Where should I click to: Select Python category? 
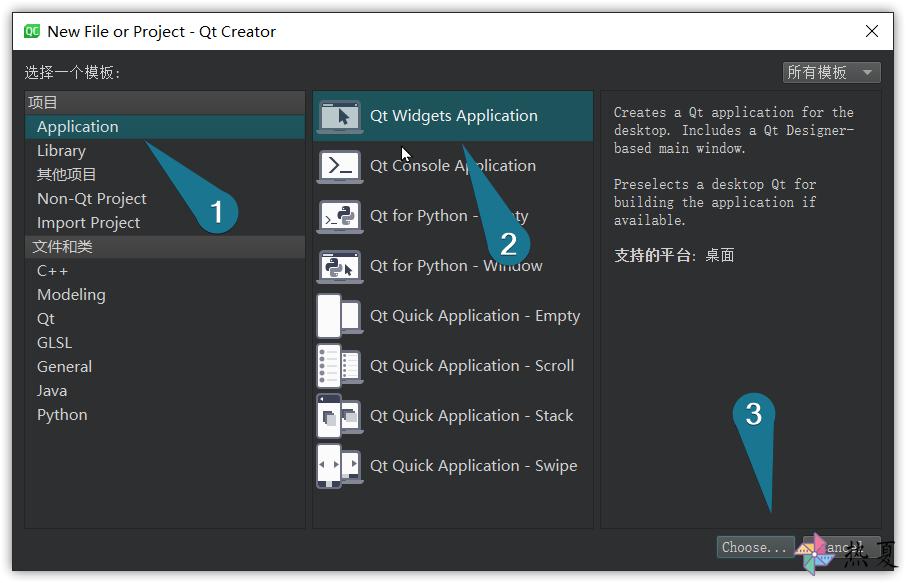(165, 415)
